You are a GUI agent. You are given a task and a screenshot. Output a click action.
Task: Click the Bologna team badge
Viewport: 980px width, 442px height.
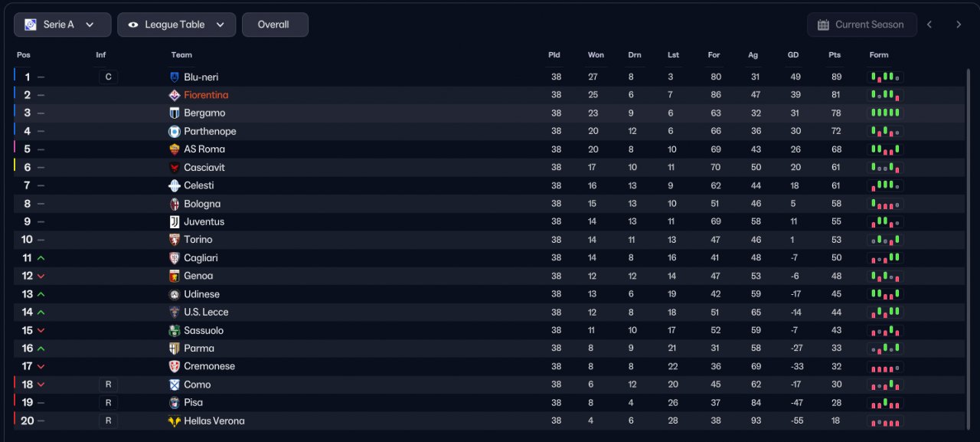point(175,204)
